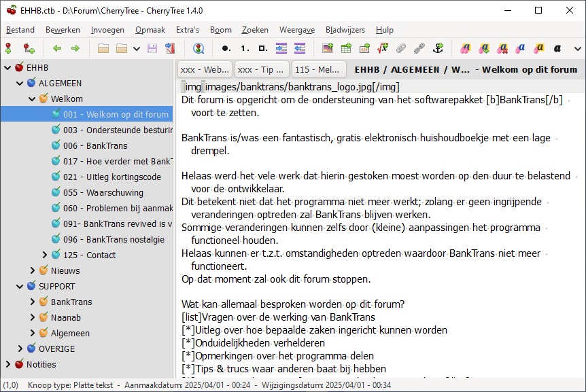Insert a table via toolbar icon

pos(346,48)
